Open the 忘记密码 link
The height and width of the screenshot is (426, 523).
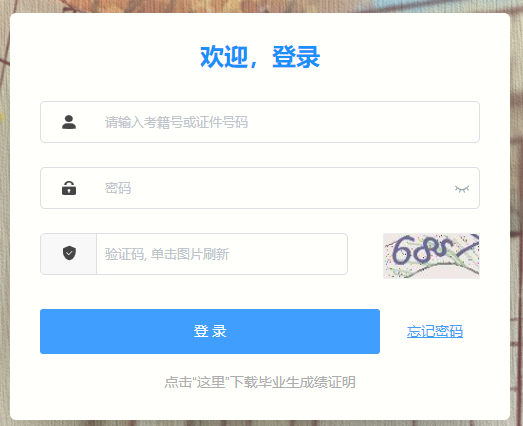pos(435,331)
